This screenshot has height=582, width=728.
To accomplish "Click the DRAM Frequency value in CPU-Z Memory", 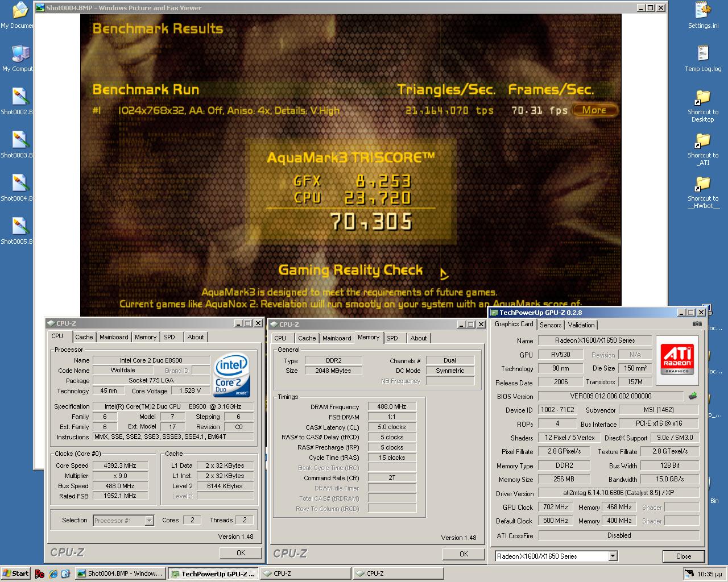I will click(x=392, y=406).
